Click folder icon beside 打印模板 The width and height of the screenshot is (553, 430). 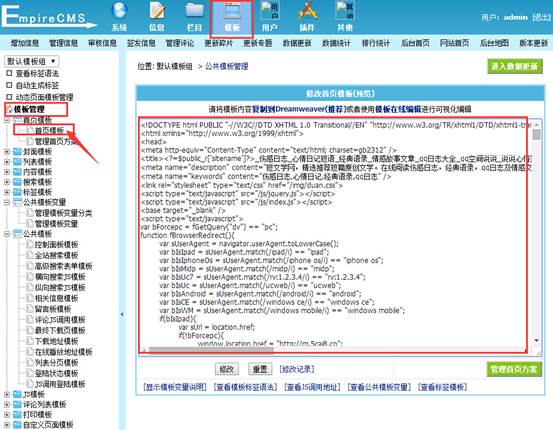tap(17, 415)
